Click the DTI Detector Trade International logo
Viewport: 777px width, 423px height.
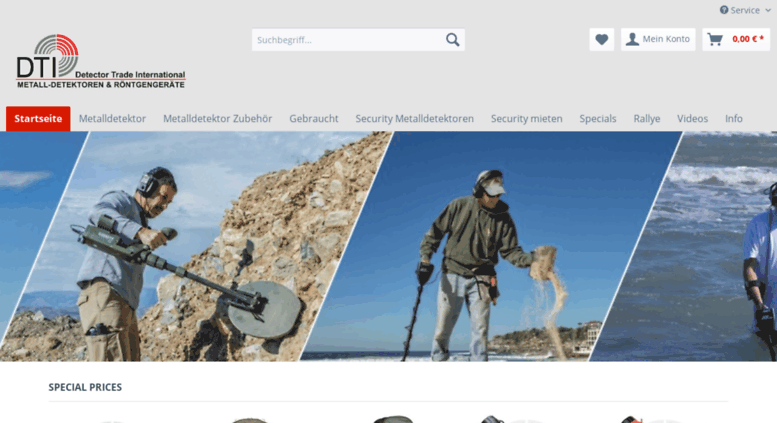101,61
